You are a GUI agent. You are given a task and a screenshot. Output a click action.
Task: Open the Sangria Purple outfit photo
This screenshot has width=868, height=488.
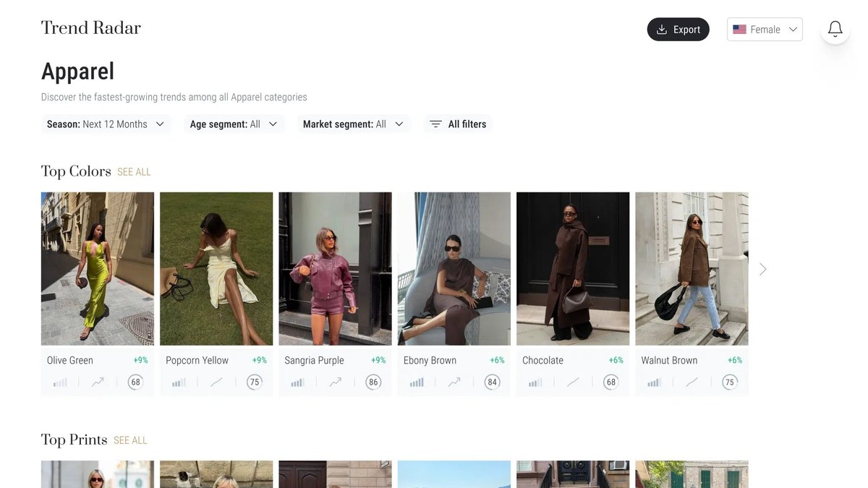coord(335,269)
